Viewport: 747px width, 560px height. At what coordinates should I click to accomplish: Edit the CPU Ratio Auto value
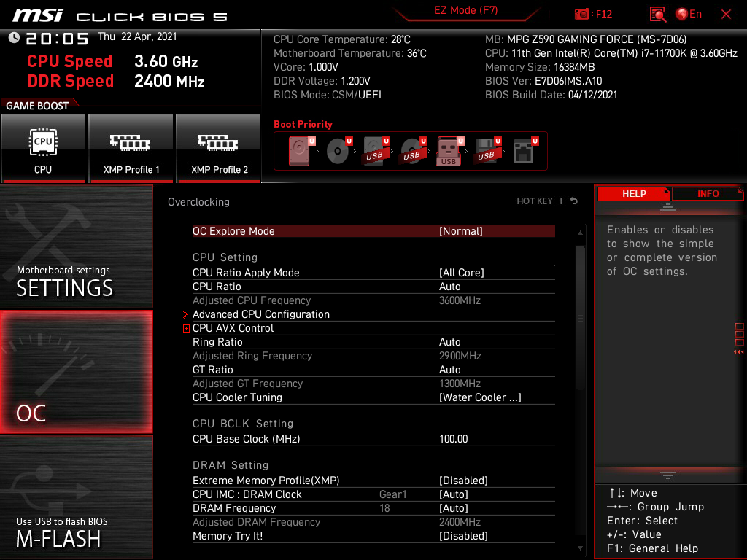click(449, 287)
